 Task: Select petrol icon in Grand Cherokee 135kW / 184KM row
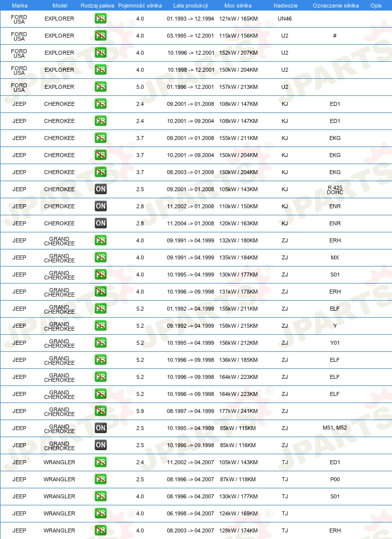[x=101, y=257]
